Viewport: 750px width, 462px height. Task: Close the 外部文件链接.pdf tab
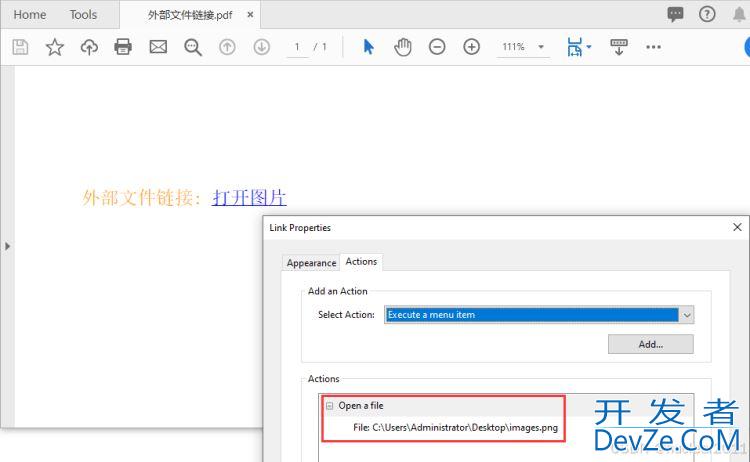point(250,15)
